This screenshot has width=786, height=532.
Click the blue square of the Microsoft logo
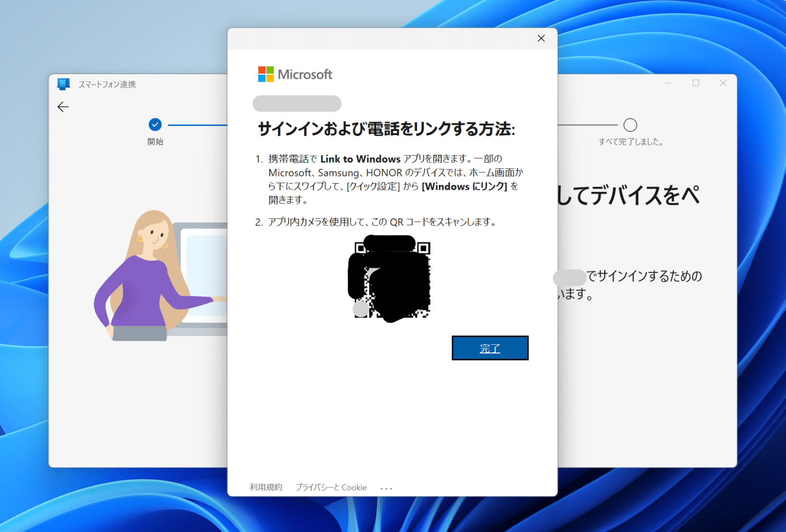(x=262, y=78)
